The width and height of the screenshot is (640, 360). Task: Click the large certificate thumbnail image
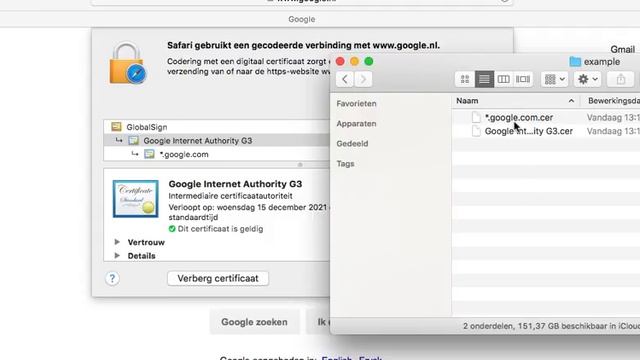136,199
